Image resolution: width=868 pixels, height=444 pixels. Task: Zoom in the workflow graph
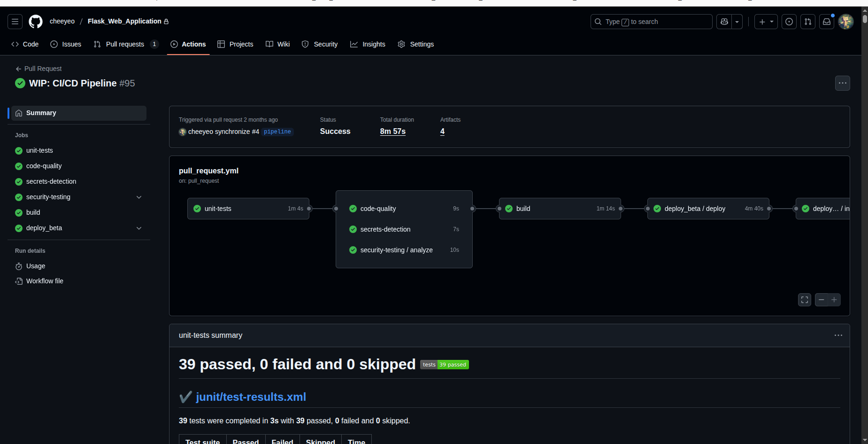pyautogui.click(x=834, y=300)
